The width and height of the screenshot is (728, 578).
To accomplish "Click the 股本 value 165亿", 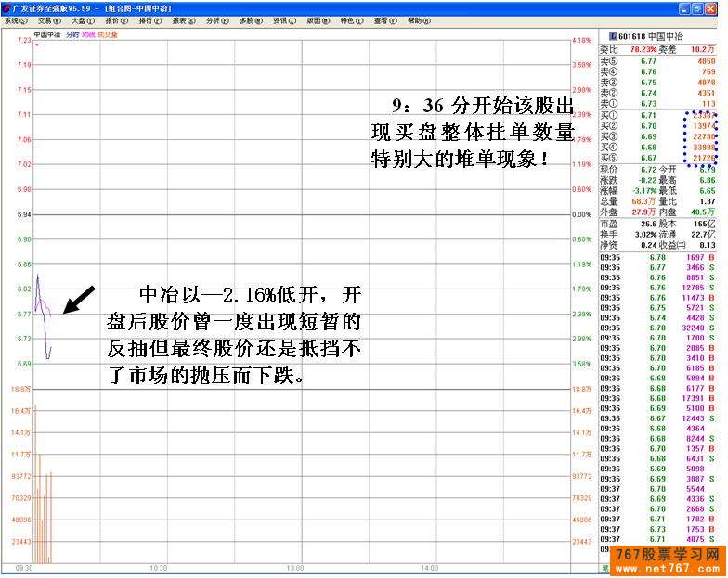I will (x=705, y=225).
